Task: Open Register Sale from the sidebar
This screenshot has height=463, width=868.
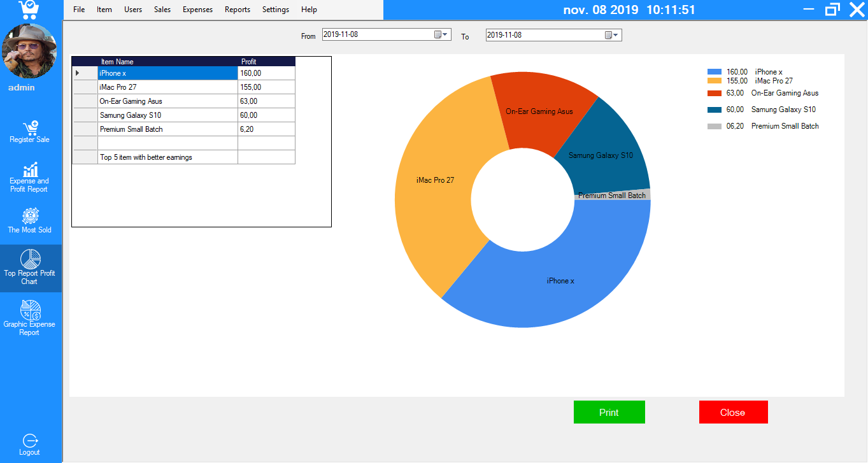Action: pos(29,131)
